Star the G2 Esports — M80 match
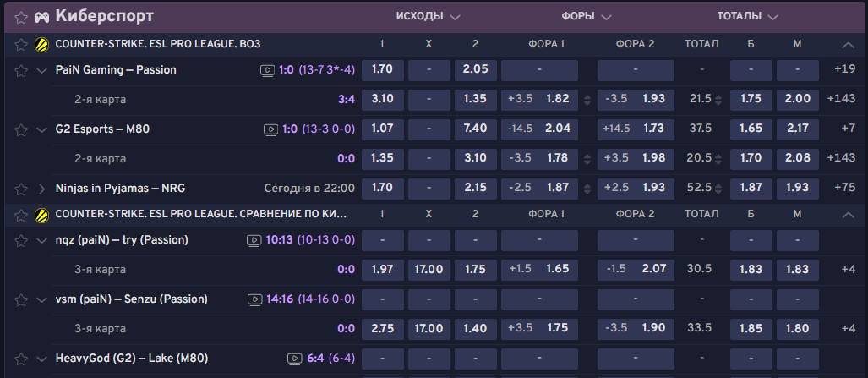This screenshot has height=378, width=868. (x=21, y=129)
